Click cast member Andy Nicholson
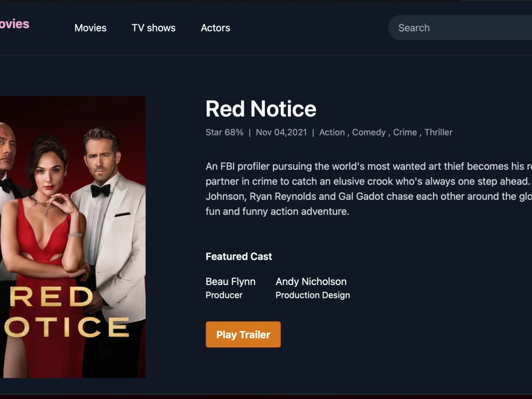This screenshot has height=399, width=532. pyautogui.click(x=311, y=281)
